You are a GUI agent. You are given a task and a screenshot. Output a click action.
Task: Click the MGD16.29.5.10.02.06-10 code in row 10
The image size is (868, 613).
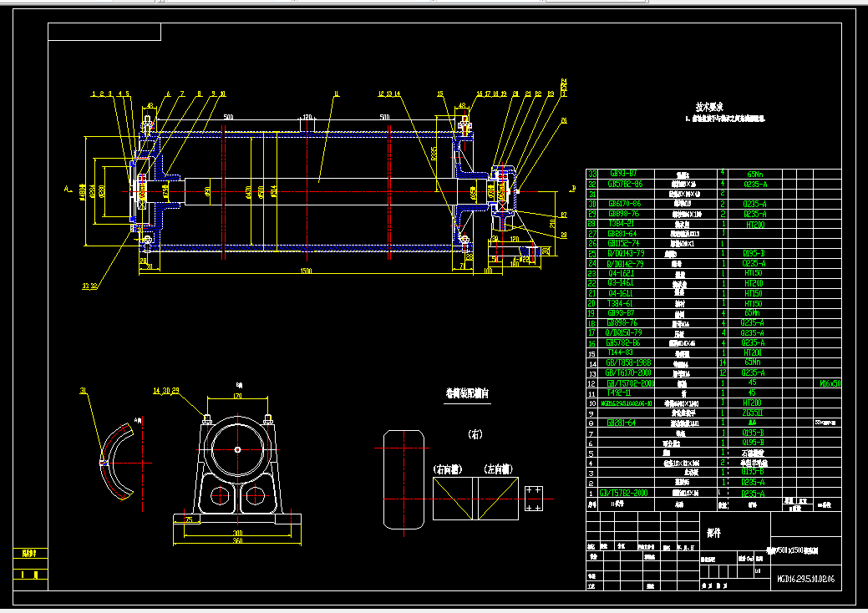[627, 403]
